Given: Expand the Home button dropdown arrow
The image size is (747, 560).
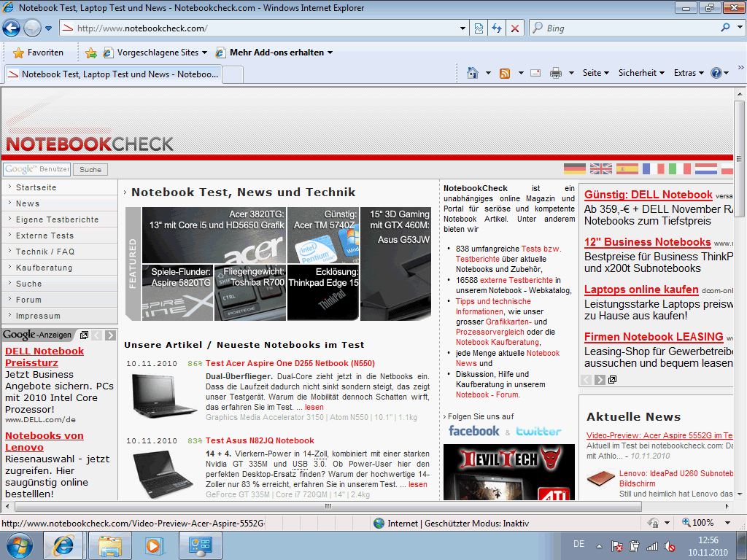Looking at the screenshot, I should 488,73.
